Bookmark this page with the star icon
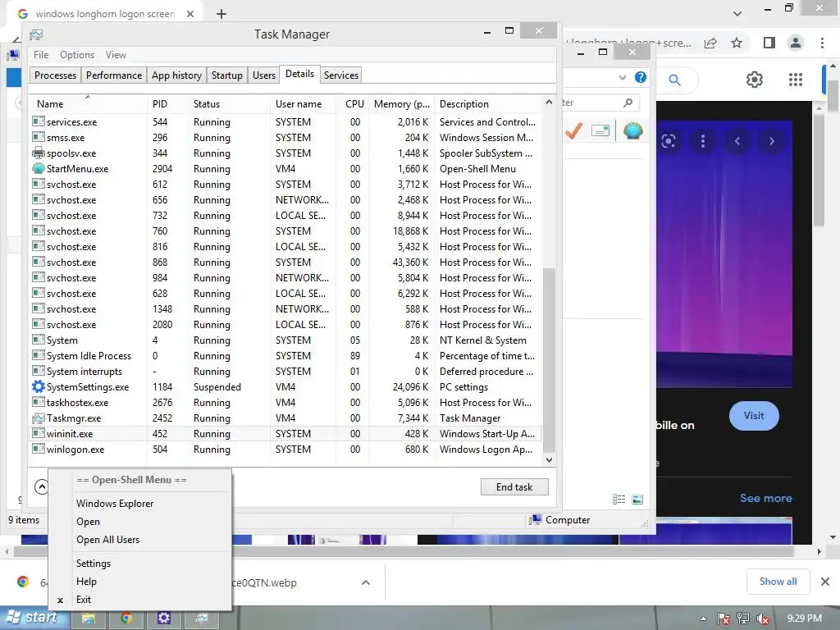Viewport: 840px width, 630px height. coord(737,43)
